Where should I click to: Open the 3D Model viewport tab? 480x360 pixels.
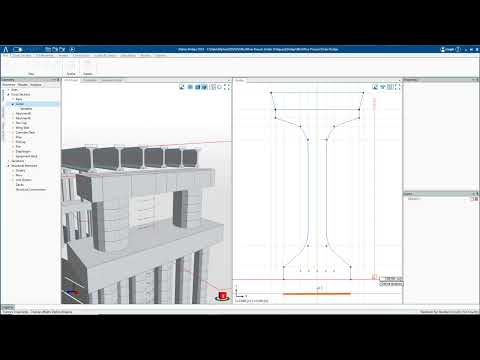point(71,80)
